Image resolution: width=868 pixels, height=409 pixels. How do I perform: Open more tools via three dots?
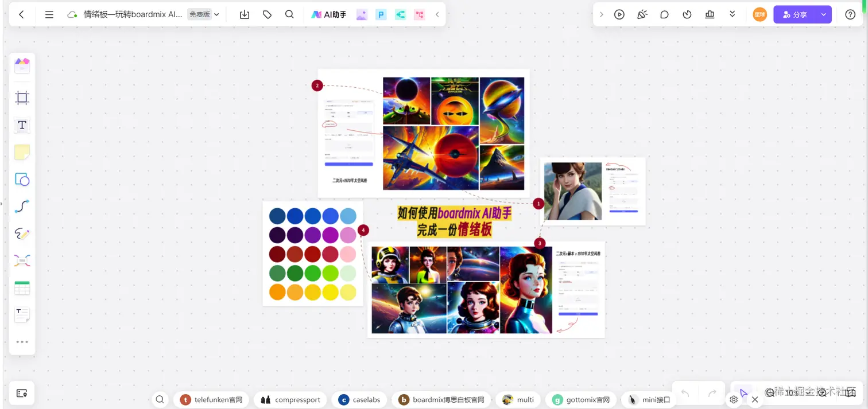coord(22,342)
